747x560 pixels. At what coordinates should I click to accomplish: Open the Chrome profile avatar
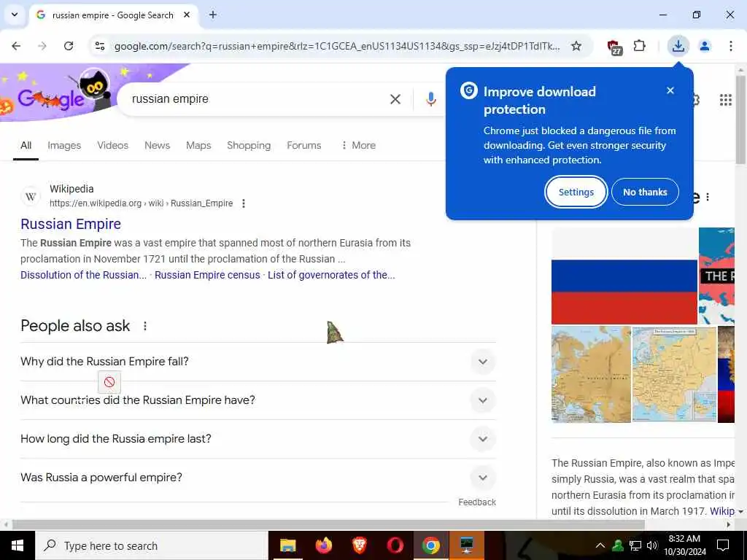(704, 46)
